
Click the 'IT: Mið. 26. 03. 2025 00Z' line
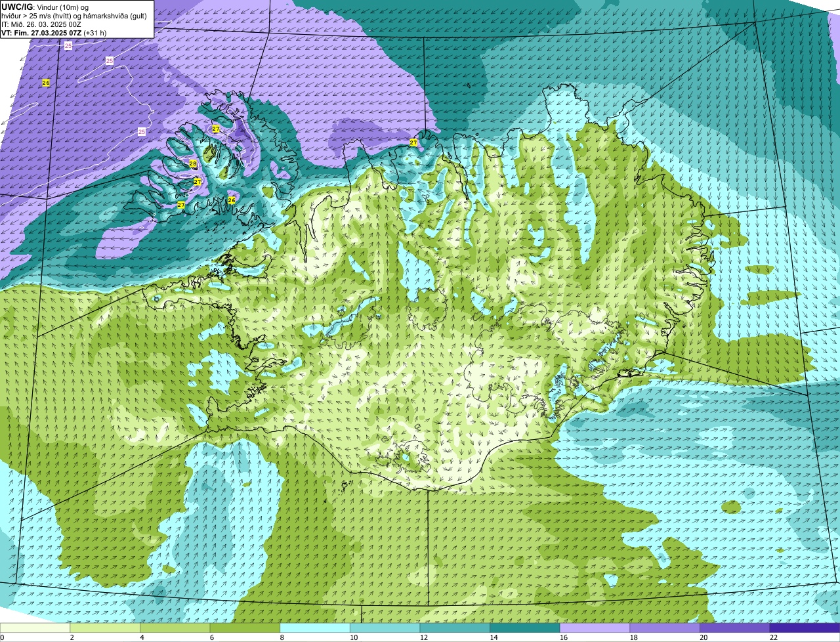[41, 24]
